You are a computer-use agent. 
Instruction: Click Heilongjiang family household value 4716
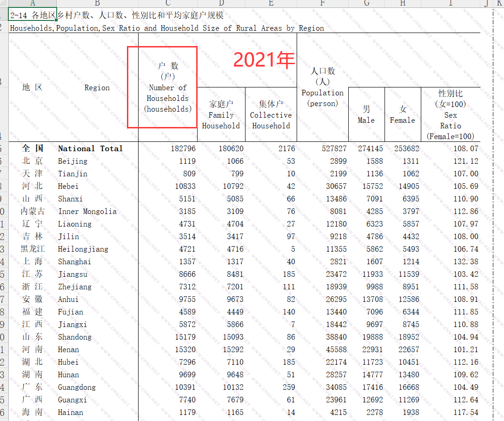coord(235,249)
